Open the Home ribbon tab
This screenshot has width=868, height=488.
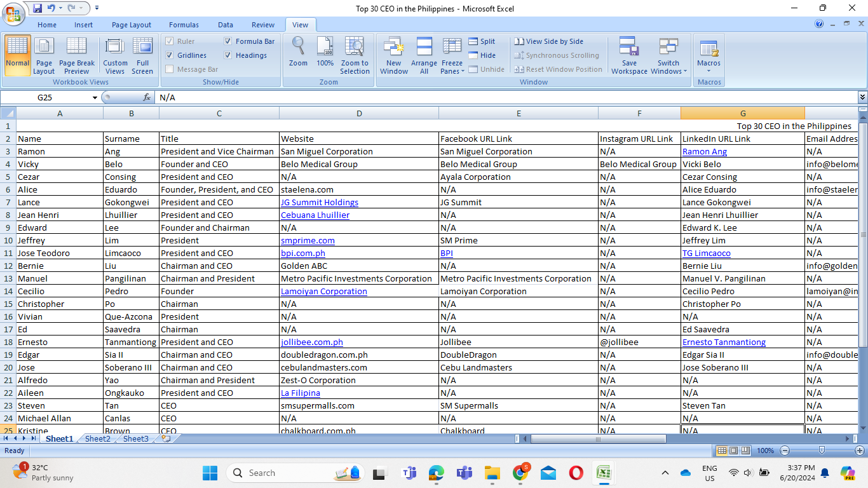click(47, 25)
